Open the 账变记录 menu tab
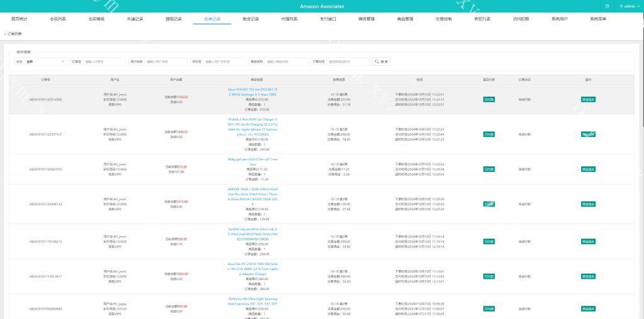644x319 pixels. pyautogui.click(x=251, y=19)
